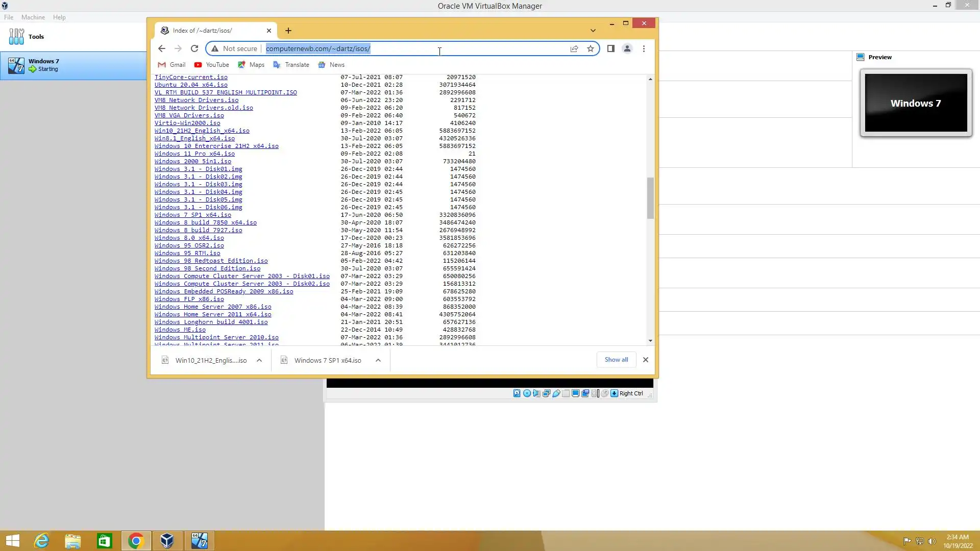Viewport: 980px width, 551px height.
Task: Open the Windows 7 SP1 x64.iso link
Action: pos(193,215)
